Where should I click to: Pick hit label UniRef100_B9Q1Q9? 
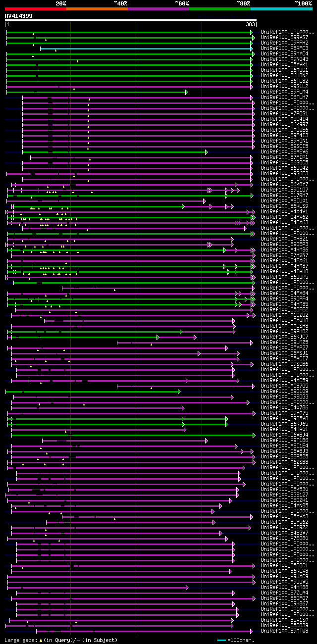284,391
